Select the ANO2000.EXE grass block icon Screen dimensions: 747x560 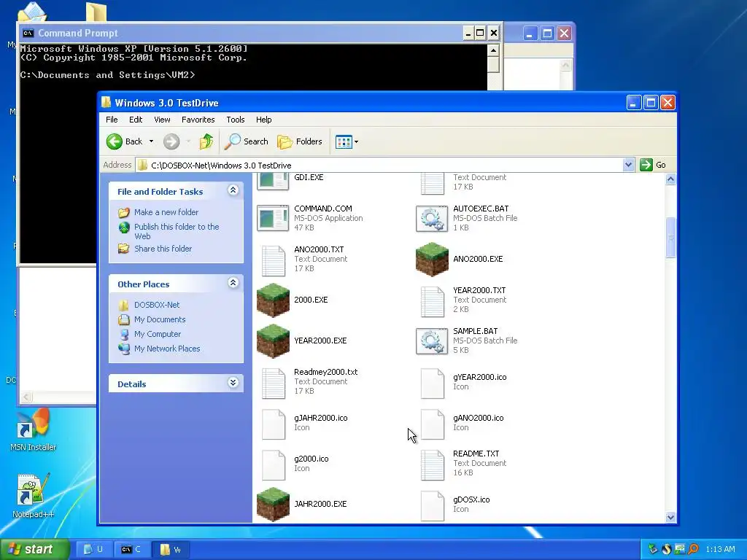point(432,259)
